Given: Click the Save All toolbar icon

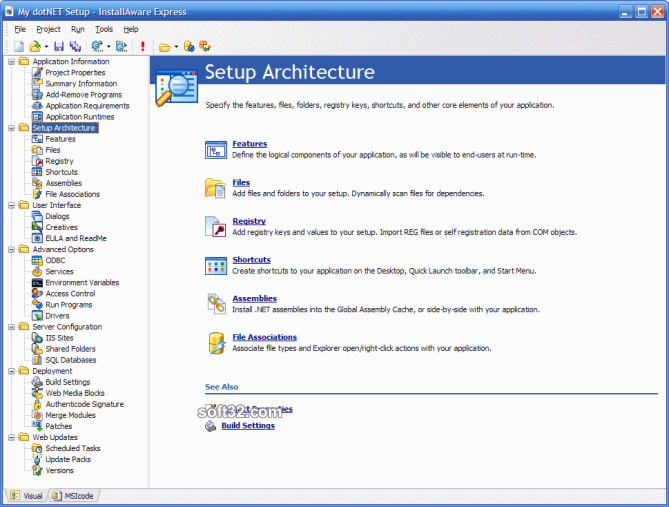Looking at the screenshot, I should pyautogui.click(x=76, y=46).
